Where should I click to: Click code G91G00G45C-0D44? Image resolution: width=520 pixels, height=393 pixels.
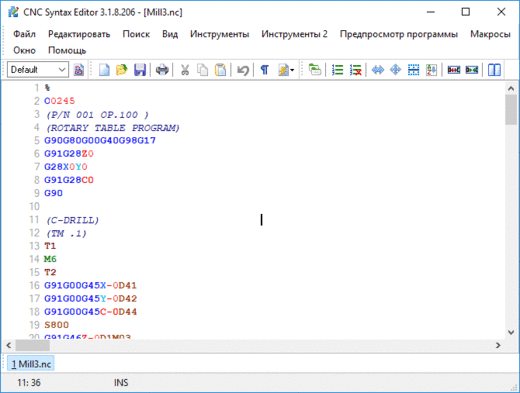click(90, 312)
